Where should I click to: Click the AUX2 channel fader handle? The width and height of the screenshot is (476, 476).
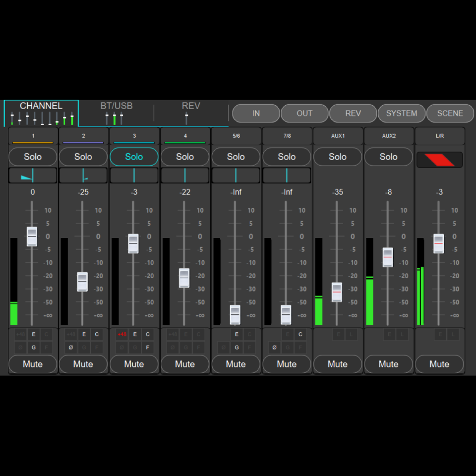[x=387, y=257]
